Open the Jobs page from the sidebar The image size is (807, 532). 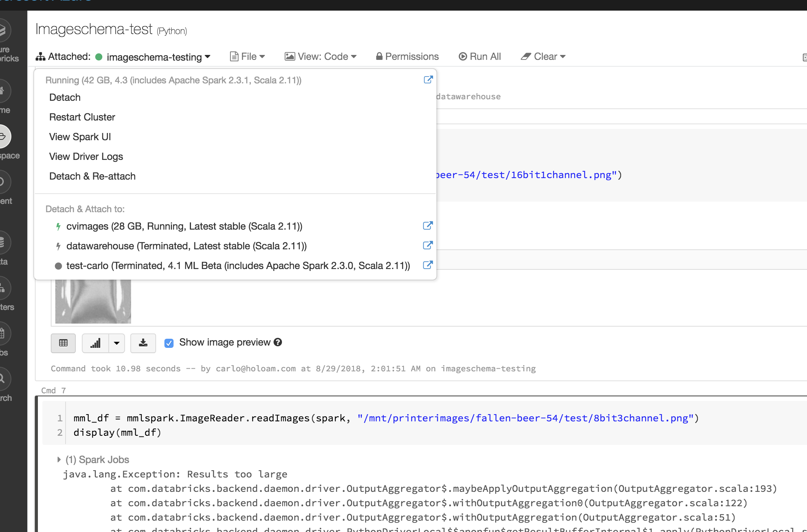pyautogui.click(x=3, y=334)
